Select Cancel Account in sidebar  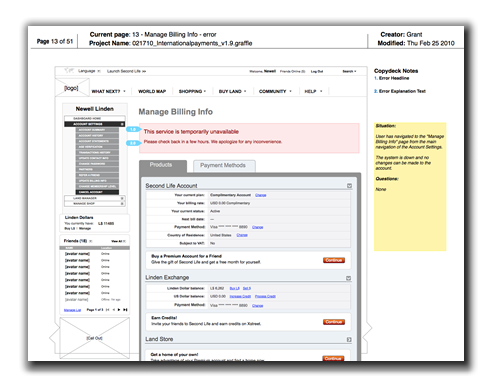(97, 192)
